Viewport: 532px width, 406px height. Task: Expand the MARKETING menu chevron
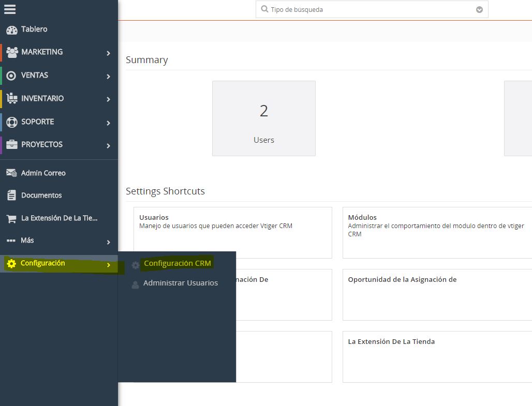(108, 53)
